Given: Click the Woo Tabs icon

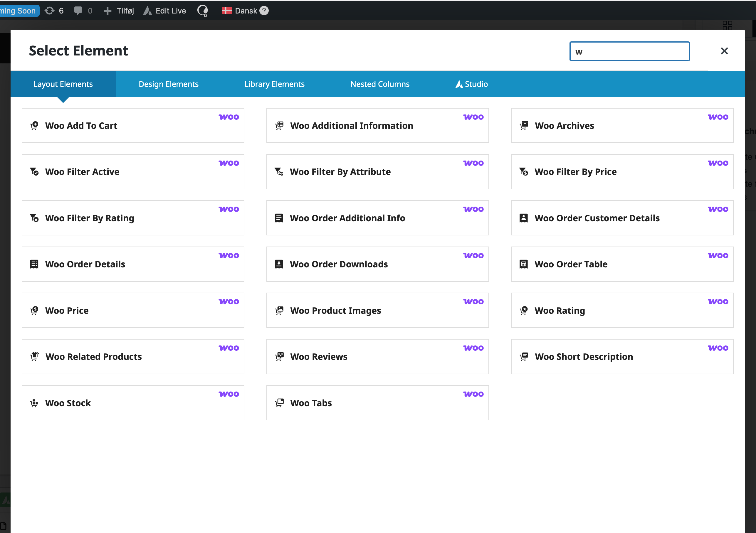Looking at the screenshot, I should click(x=279, y=403).
